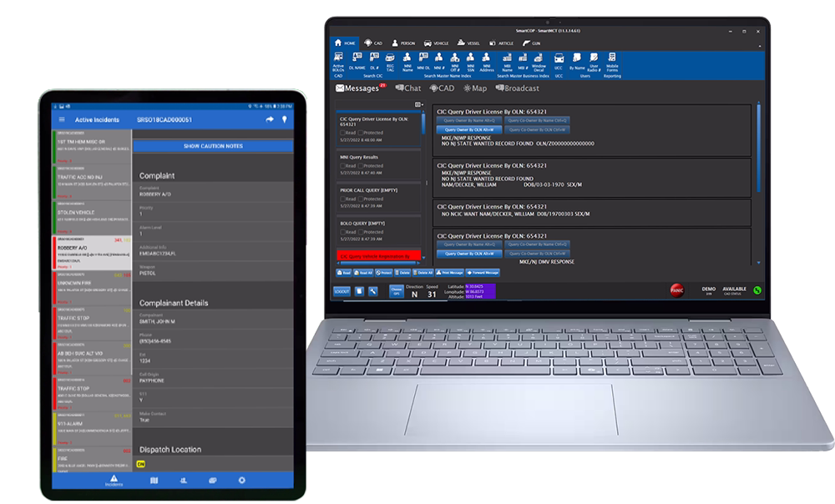Open the messages icon in the tablet bottom bar

point(212,480)
